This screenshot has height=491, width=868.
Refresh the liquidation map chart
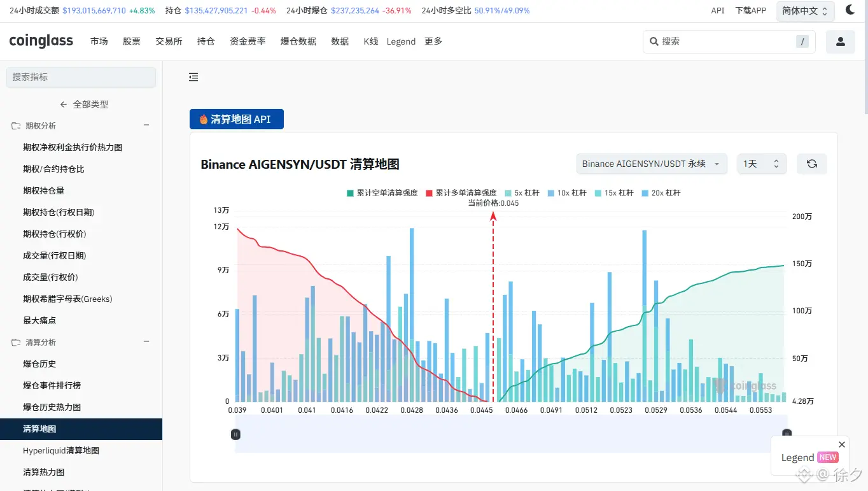(x=812, y=164)
